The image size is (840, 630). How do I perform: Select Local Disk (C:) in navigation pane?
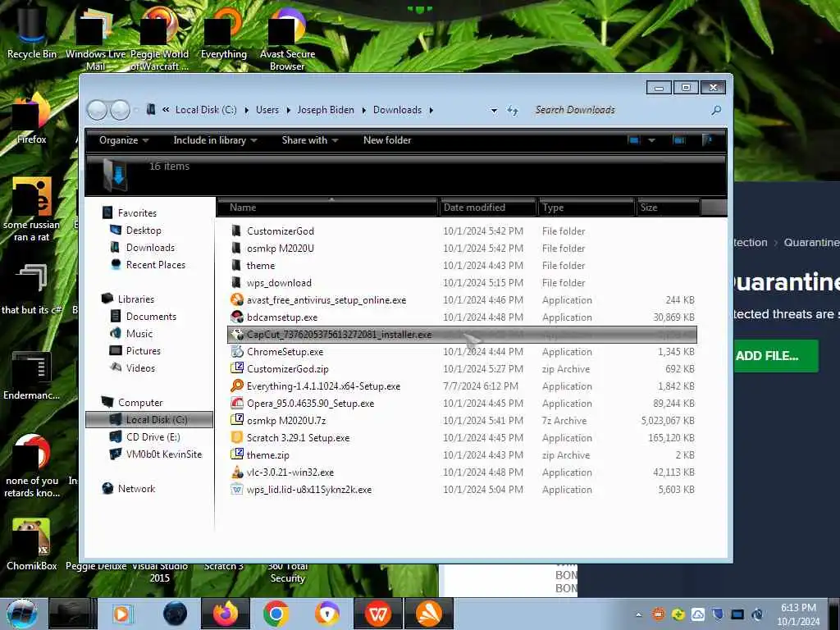tap(149, 419)
